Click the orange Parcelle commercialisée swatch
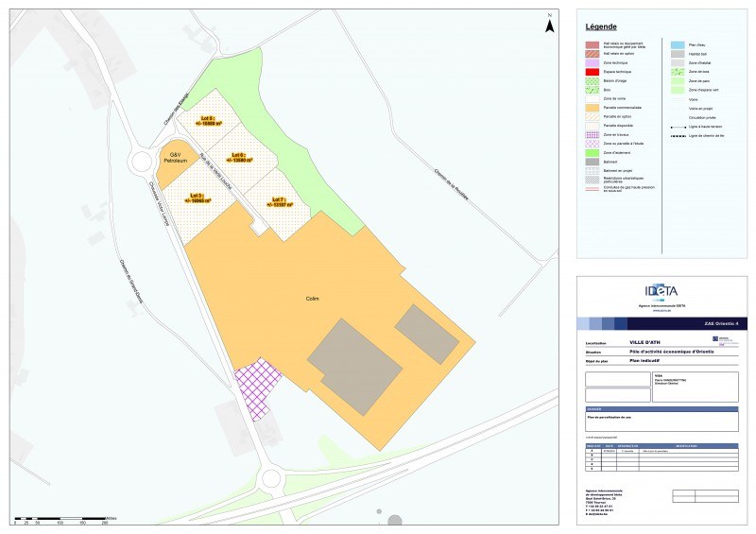Screen dimensions: 756x534 (x=593, y=108)
